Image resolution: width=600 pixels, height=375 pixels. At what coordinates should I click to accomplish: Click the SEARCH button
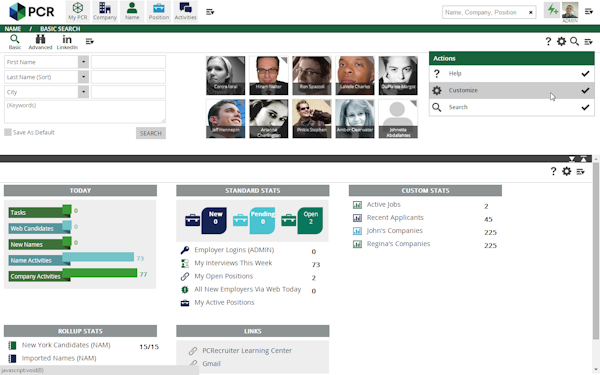(x=151, y=133)
